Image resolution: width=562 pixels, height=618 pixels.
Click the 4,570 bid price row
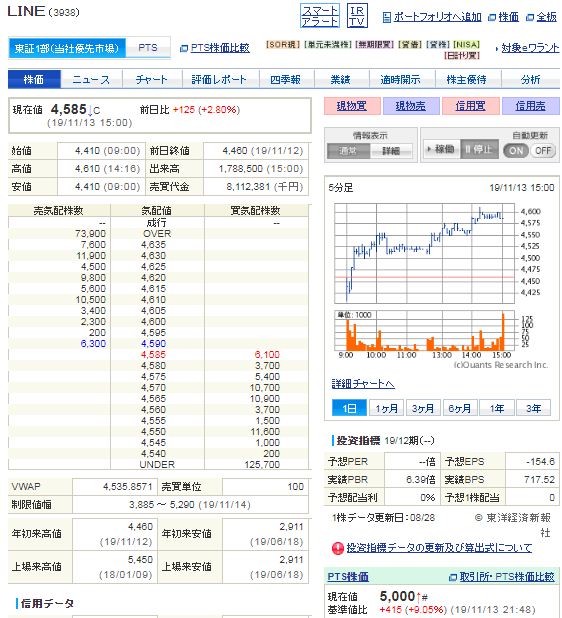(x=158, y=388)
